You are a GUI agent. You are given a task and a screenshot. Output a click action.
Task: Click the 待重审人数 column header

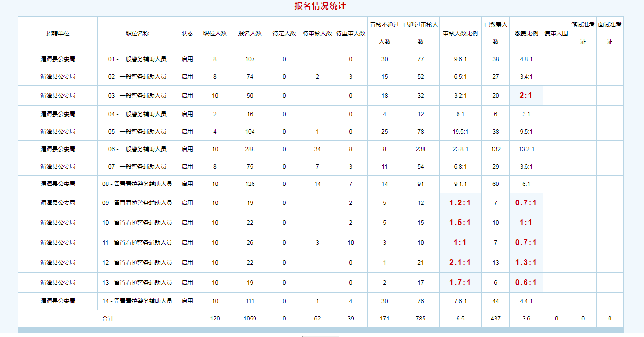click(350, 34)
